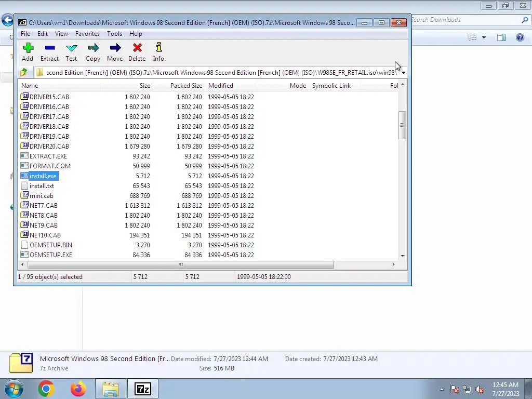This screenshot has height=399, width=532.
Task: Select OEMSETUP.EXE file name
Action: 51,255
